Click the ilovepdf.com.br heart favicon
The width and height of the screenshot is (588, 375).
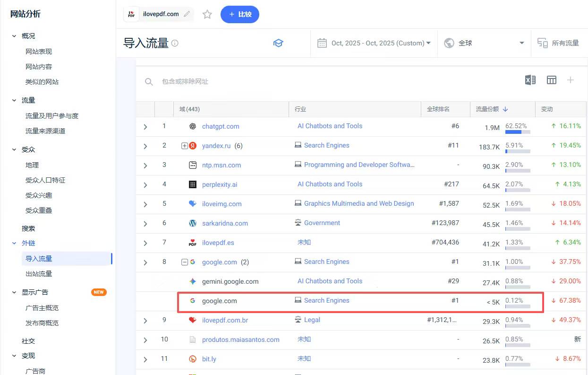pos(193,320)
